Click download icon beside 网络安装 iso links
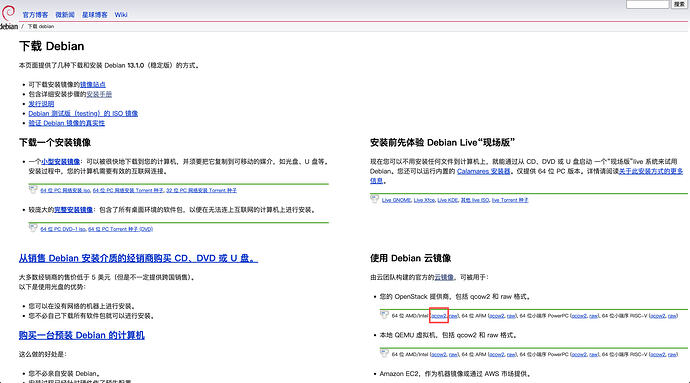The width and height of the screenshot is (690, 383). click(33, 190)
